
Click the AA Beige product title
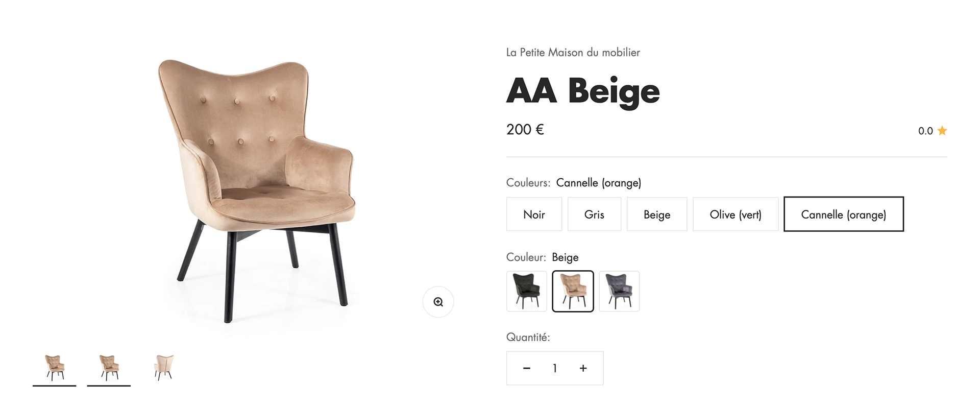pos(583,91)
